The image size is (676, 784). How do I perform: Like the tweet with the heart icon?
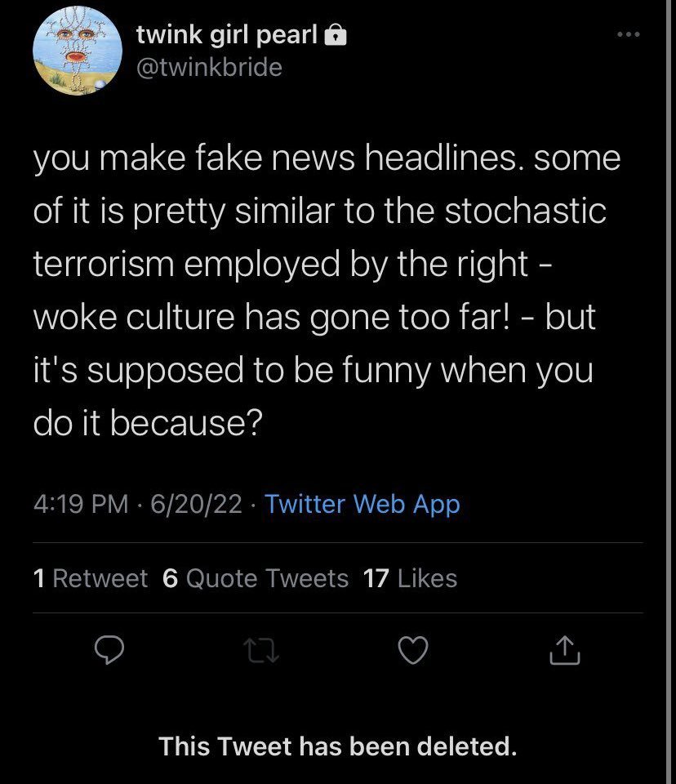[x=413, y=650]
